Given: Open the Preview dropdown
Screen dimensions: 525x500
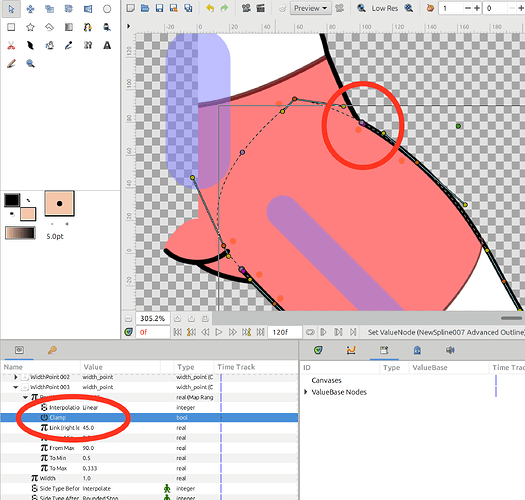Looking at the screenshot, I should pos(310,8).
